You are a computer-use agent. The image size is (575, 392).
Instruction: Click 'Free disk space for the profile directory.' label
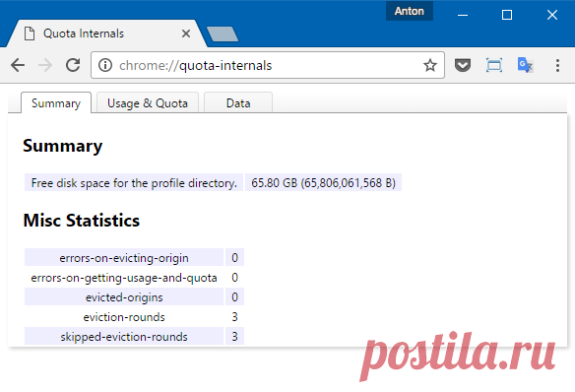(x=134, y=182)
